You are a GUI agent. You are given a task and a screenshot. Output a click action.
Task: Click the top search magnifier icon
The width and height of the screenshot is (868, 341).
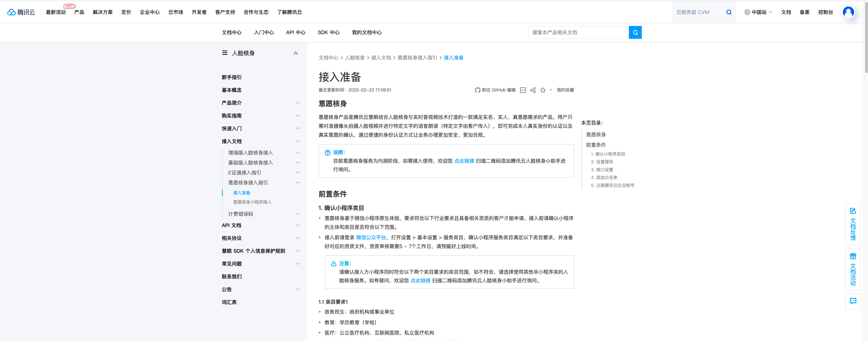tap(729, 12)
